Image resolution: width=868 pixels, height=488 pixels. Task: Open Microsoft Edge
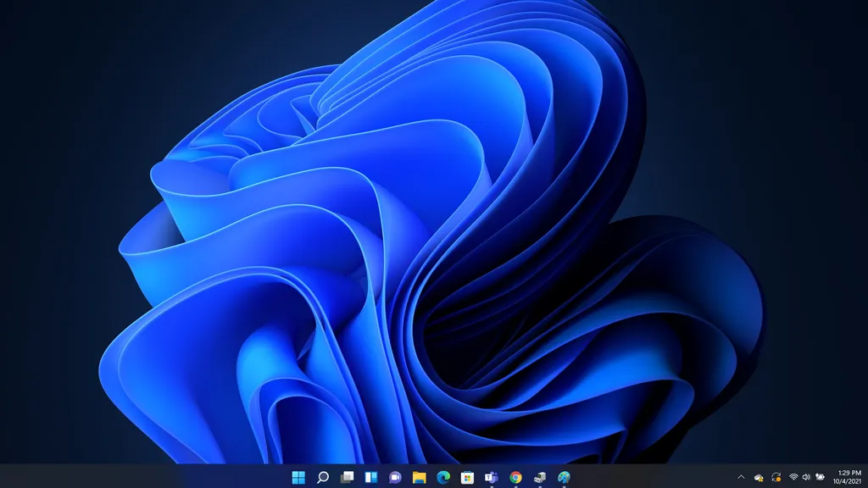(x=442, y=477)
